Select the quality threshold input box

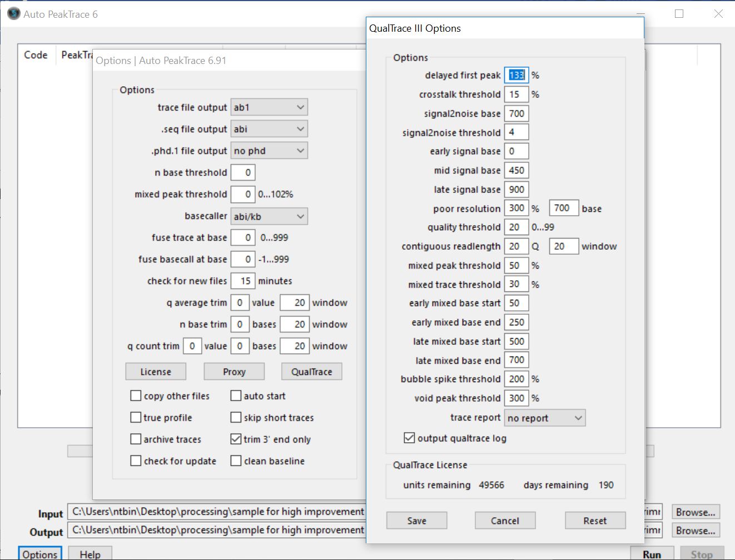click(516, 227)
